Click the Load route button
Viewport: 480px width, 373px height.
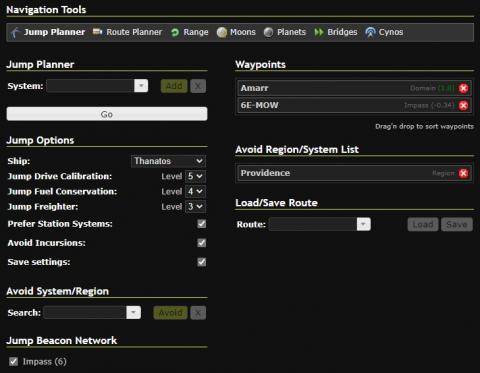423,224
